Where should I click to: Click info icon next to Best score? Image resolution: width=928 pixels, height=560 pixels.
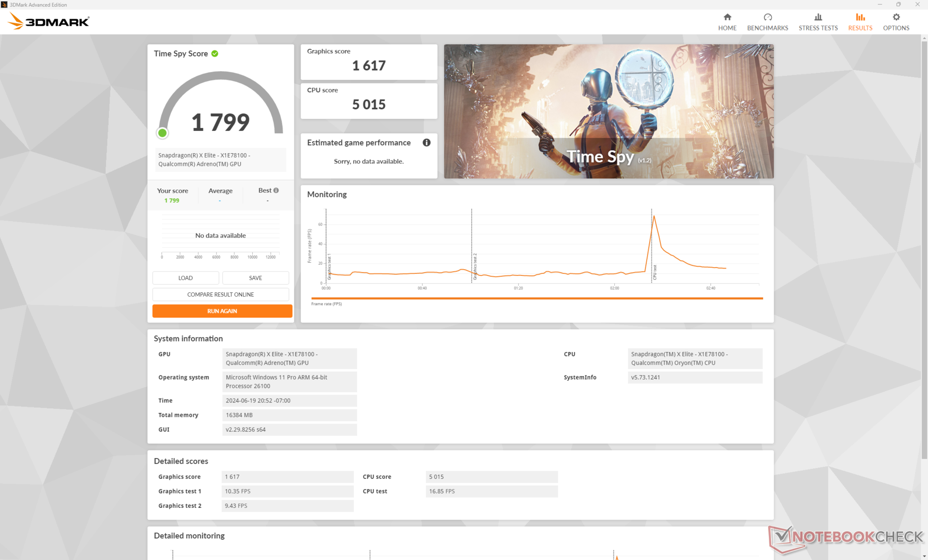coord(276,190)
